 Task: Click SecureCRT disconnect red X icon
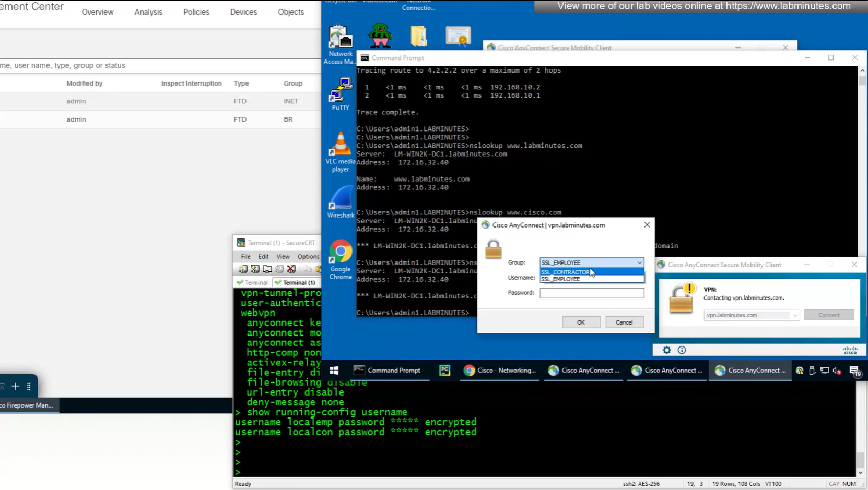(291, 269)
